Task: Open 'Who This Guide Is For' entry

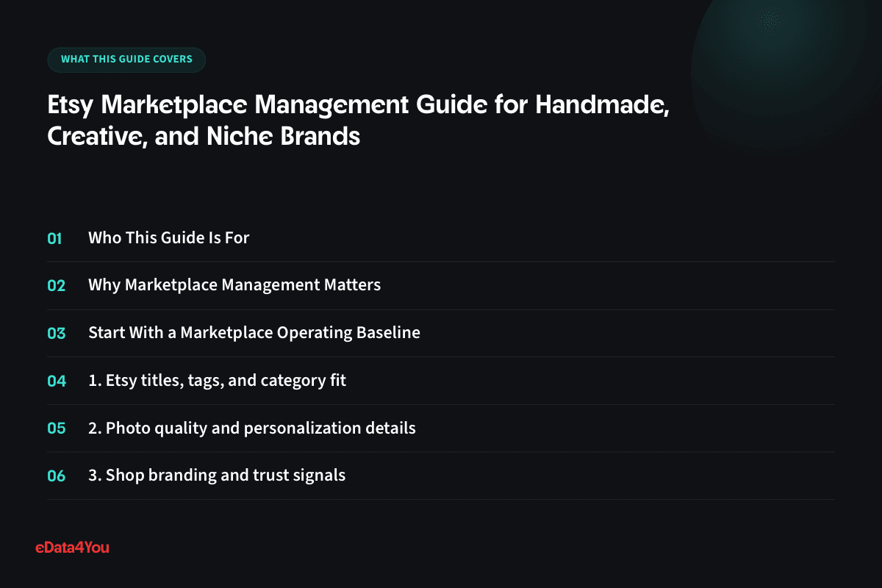Action: 169,238
